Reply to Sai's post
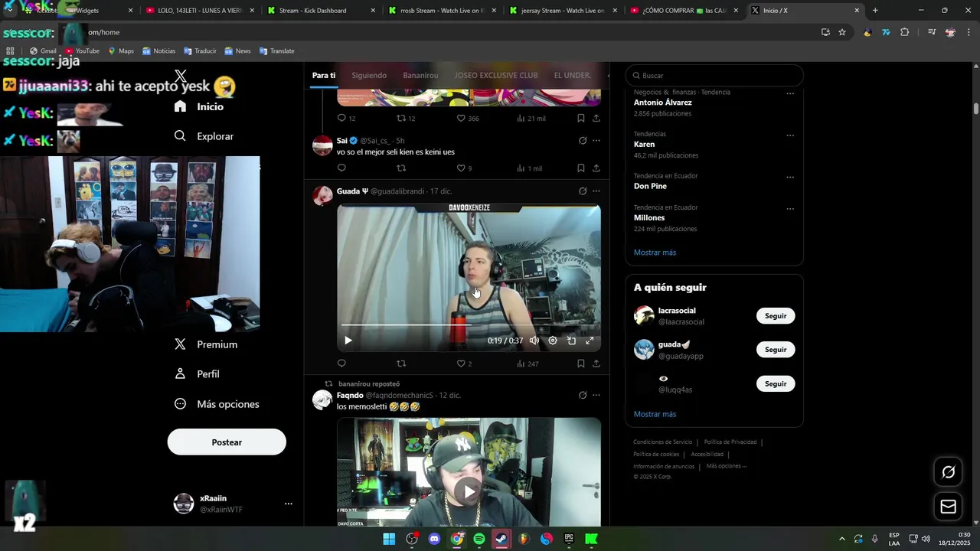This screenshot has height=551, width=980. tap(341, 168)
